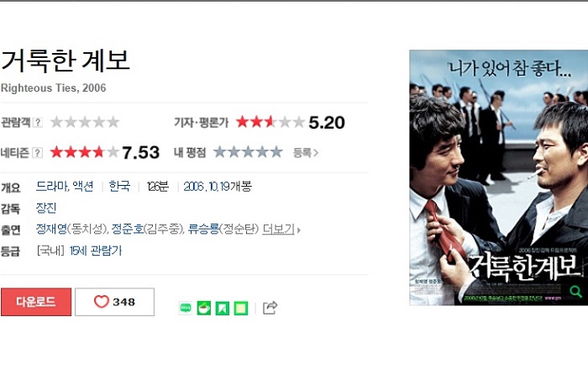
Task: Click the green memo note icon
Action: click(241, 308)
